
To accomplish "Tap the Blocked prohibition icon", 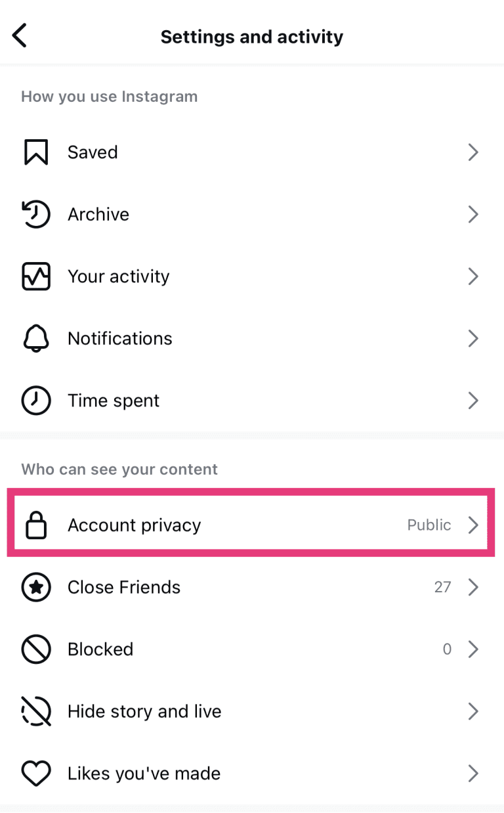I will click(36, 649).
